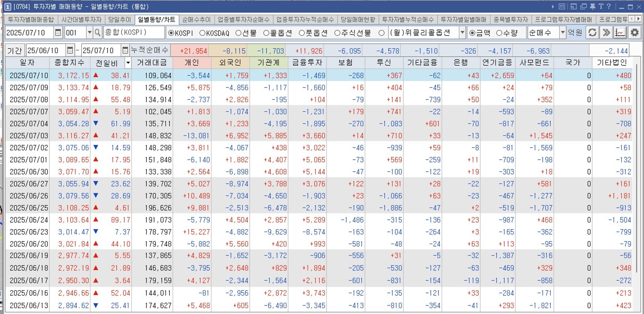Click the 금융투자 column header
This screenshot has width=644, height=314.
[x=307, y=62]
